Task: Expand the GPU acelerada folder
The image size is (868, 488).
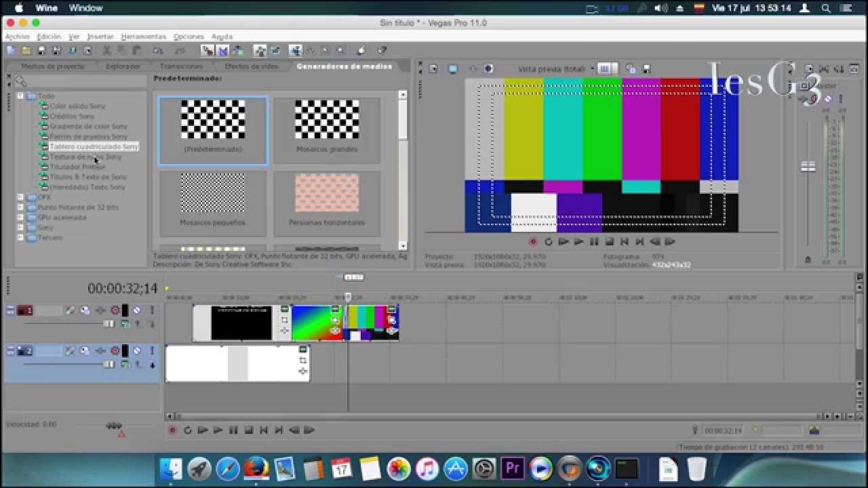Action: click(x=20, y=218)
